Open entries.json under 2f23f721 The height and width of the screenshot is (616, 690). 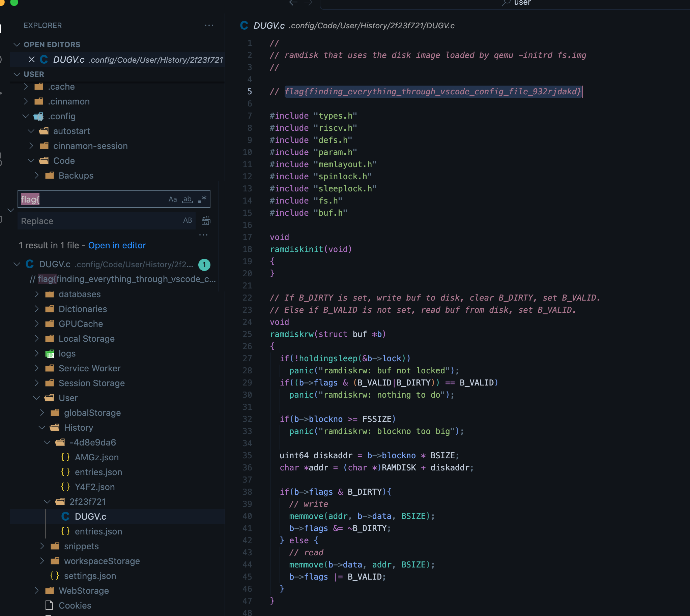click(98, 531)
